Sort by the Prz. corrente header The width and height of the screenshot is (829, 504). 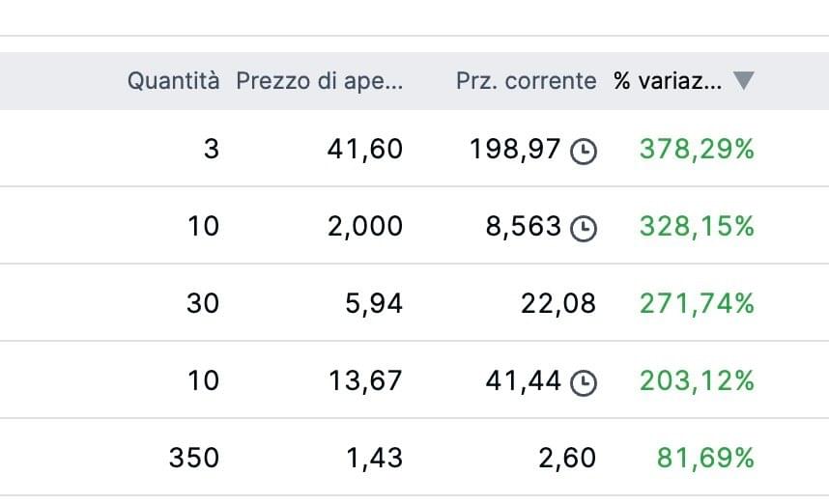(x=526, y=81)
